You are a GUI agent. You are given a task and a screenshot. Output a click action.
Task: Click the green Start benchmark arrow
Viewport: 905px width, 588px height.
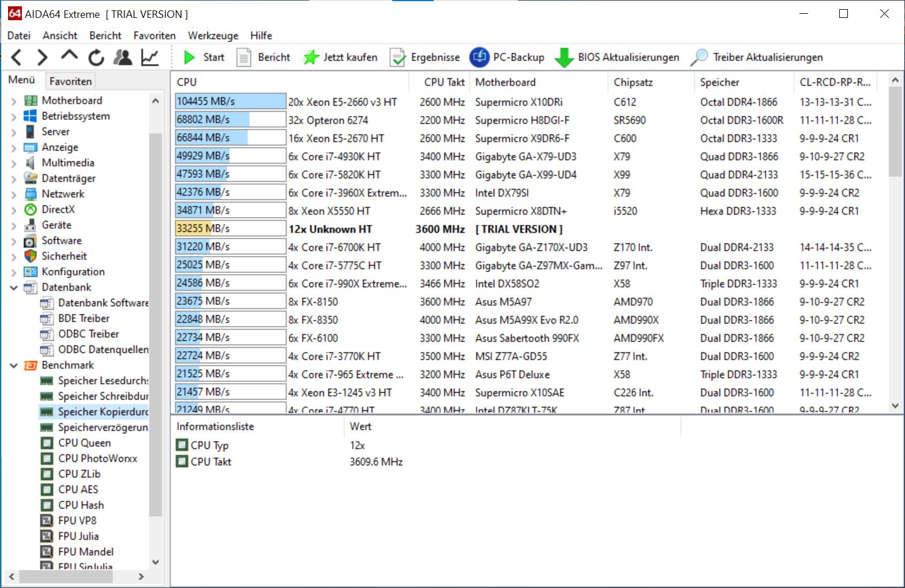click(189, 57)
